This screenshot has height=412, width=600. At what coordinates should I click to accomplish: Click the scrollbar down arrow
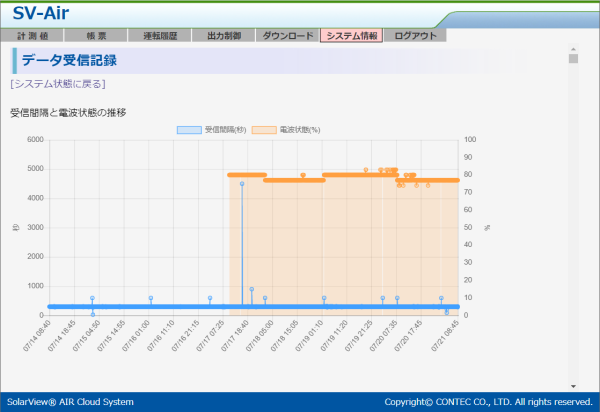[573, 386]
